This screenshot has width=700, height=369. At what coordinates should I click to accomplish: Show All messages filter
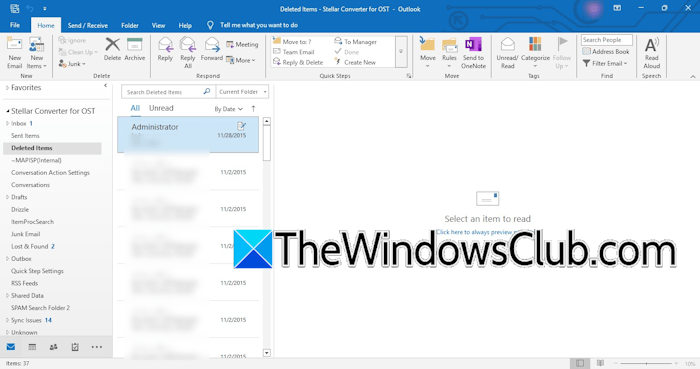tap(135, 108)
